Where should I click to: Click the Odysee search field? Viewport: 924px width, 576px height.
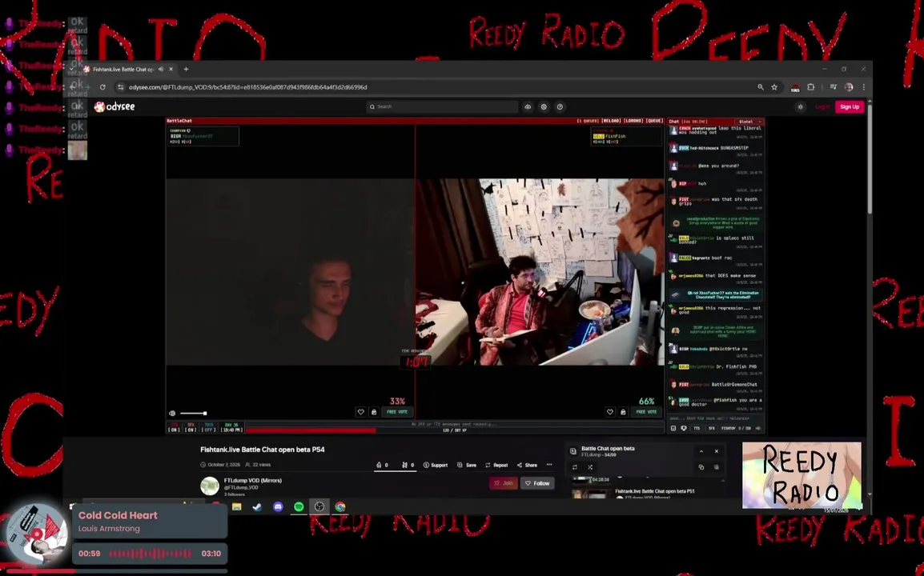coord(442,106)
